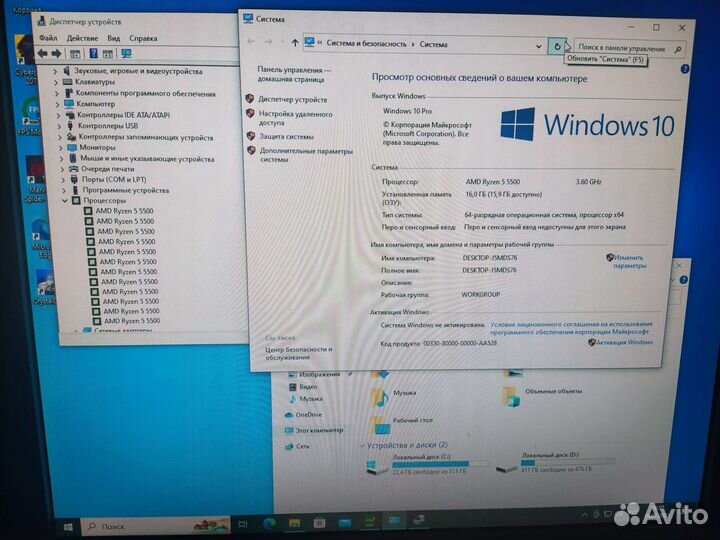Expand the Порты (COM и LPT) node

[x=63, y=180]
